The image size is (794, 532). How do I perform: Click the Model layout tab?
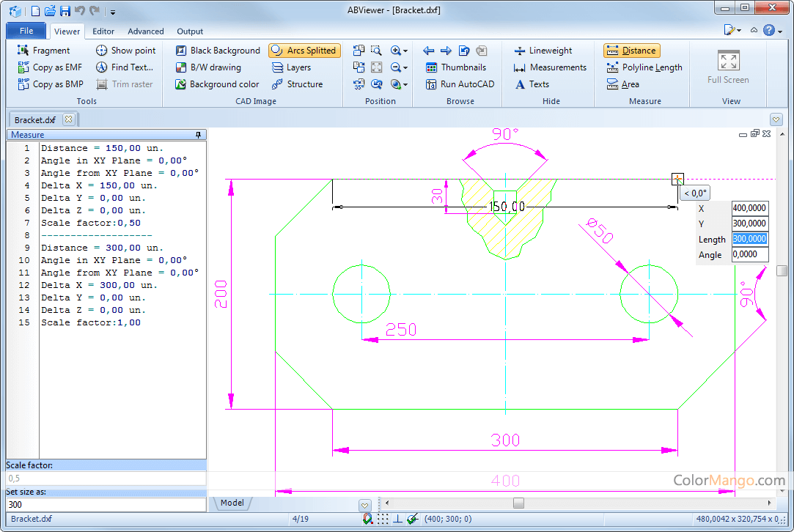(232, 503)
